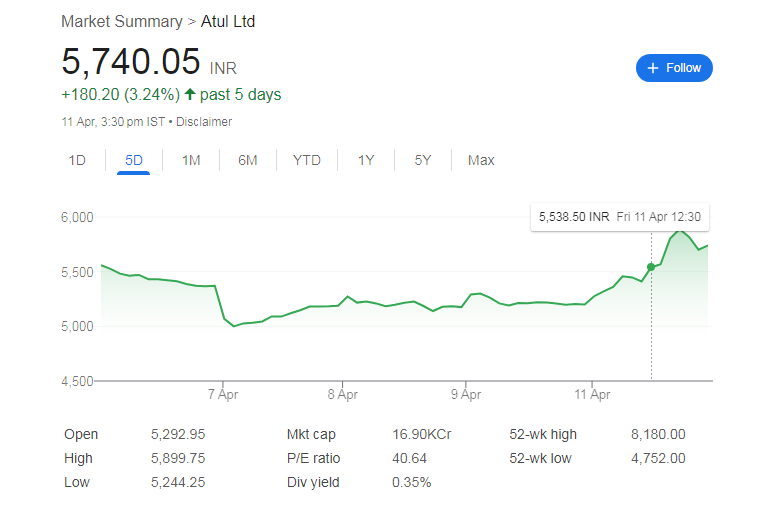This screenshot has height=512, width=760.
Task: Click the Follow button
Action: pos(674,68)
